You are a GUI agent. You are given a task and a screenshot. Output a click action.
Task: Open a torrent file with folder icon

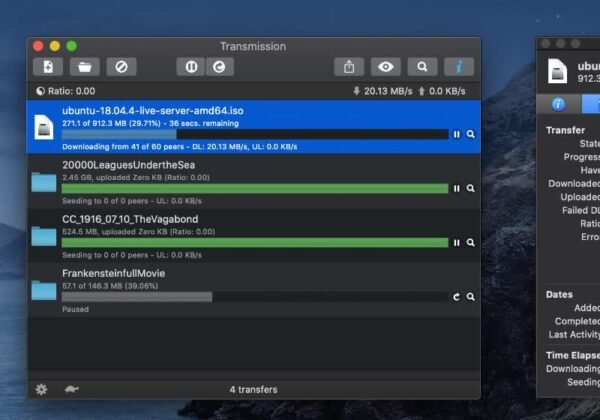pos(85,67)
